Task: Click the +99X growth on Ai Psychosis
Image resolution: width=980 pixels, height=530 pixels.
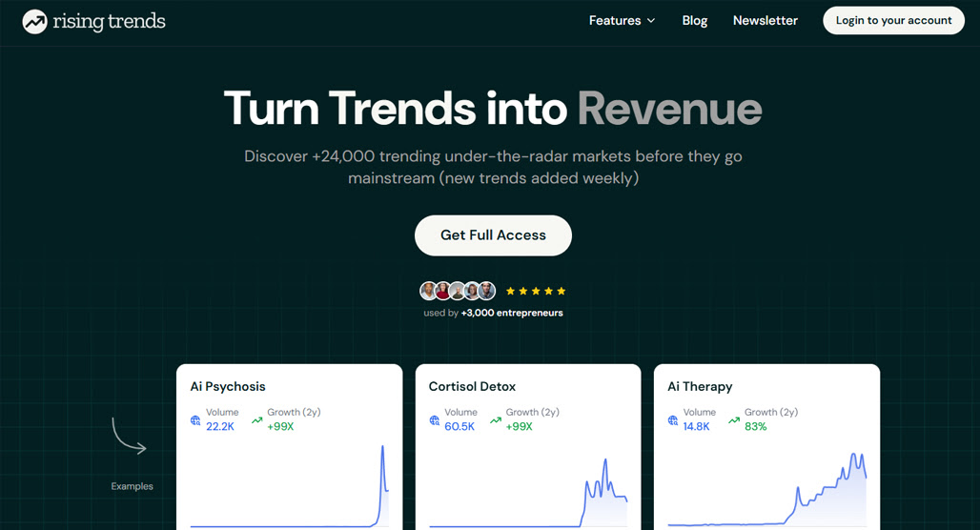Action: click(280, 426)
